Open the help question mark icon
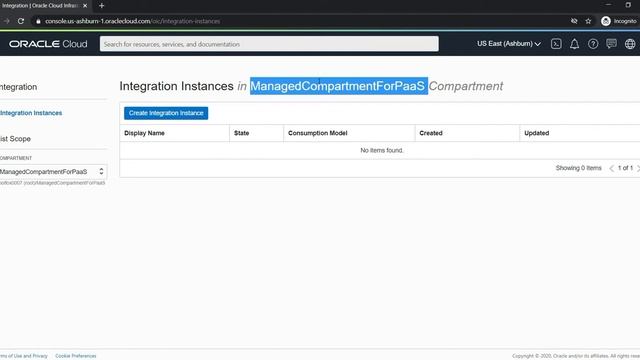Viewport: 640px width, 360px height. coord(593,44)
